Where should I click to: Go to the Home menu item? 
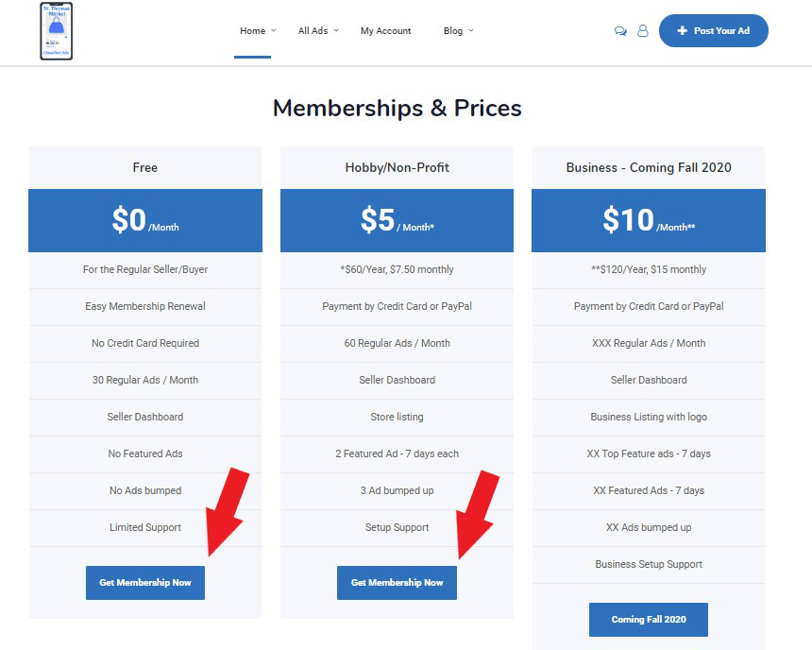(x=252, y=31)
